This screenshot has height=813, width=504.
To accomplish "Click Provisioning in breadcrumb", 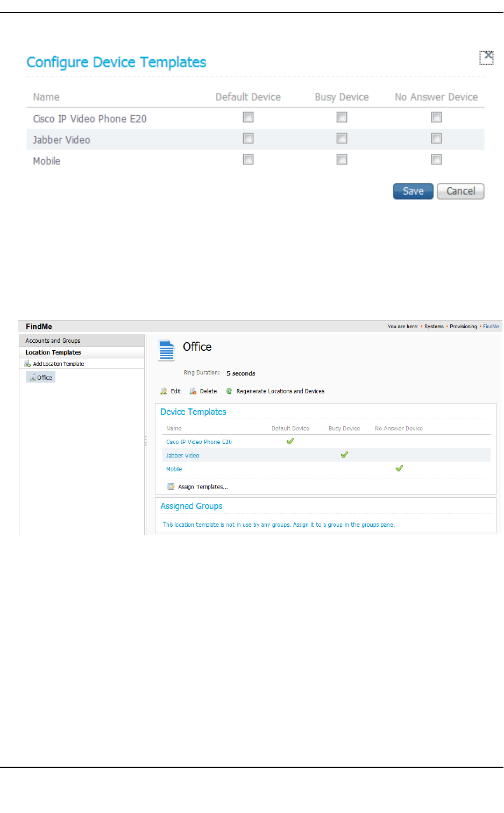I will [463, 327].
